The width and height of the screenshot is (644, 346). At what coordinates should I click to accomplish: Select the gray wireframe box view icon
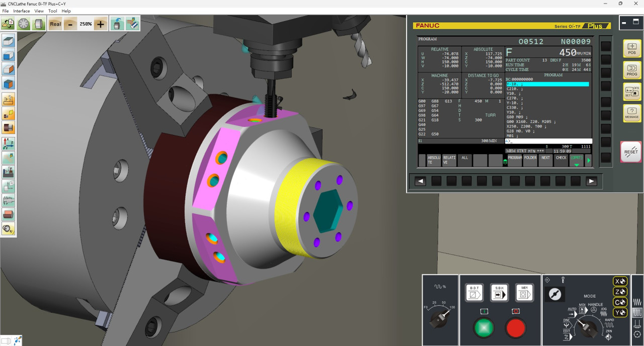pos(9,41)
